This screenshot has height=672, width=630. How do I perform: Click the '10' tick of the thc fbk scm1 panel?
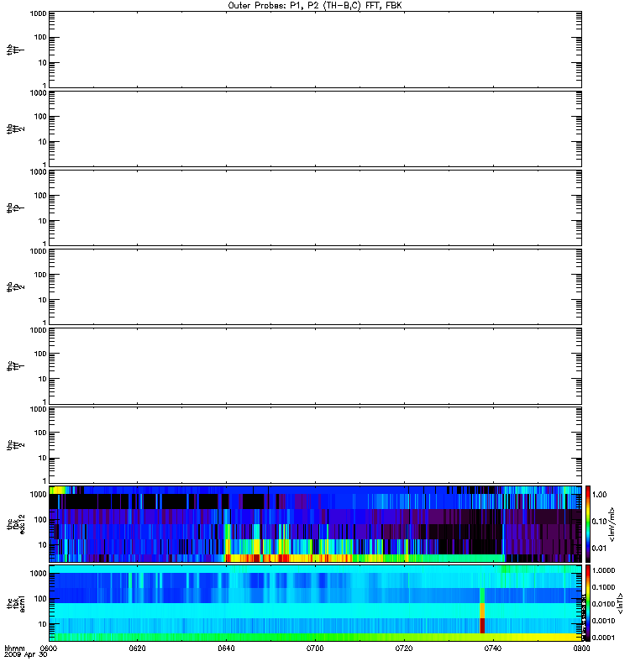pos(42,624)
